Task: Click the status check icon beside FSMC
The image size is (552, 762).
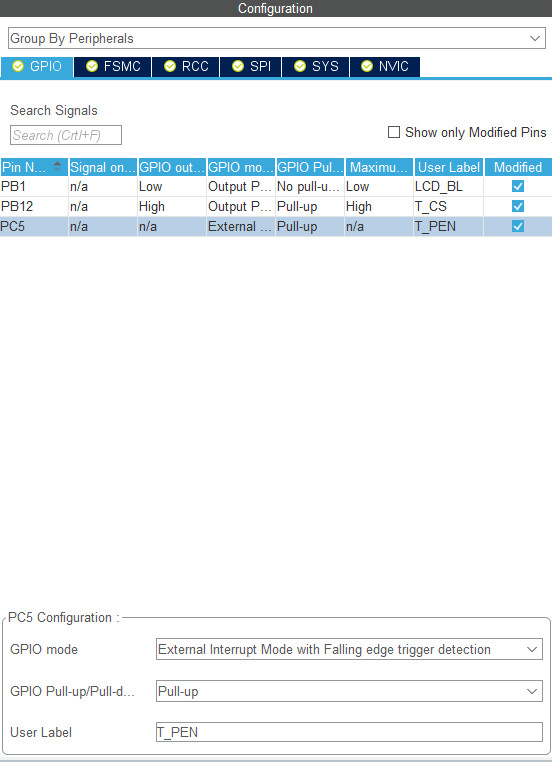Action: (92, 66)
